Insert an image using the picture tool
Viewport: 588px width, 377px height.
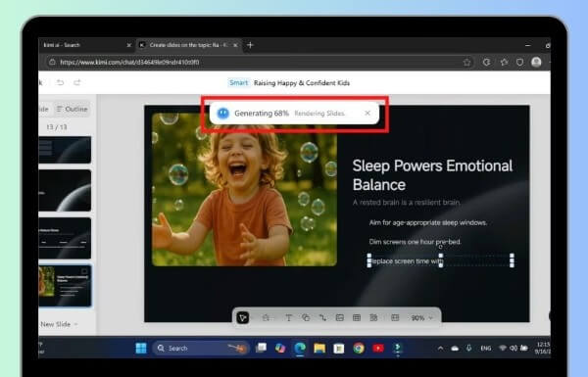tap(340, 318)
